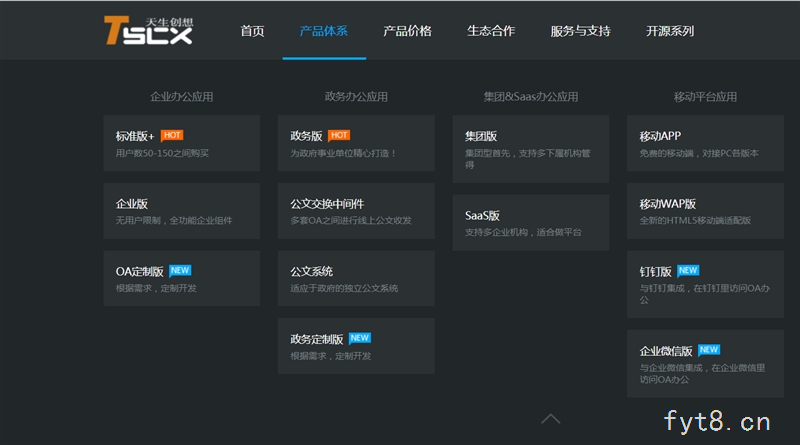800x445 pixels.
Task: Click the NEW badge beside 政务定制版
Action: coord(360,338)
